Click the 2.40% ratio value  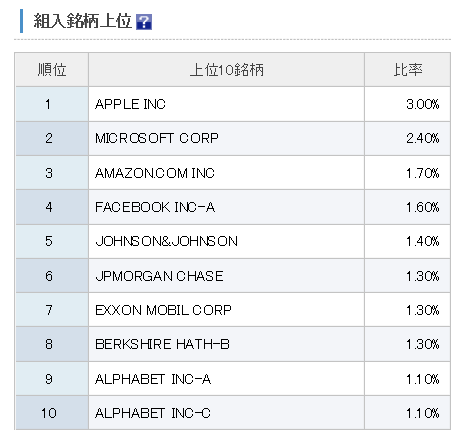(422, 138)
